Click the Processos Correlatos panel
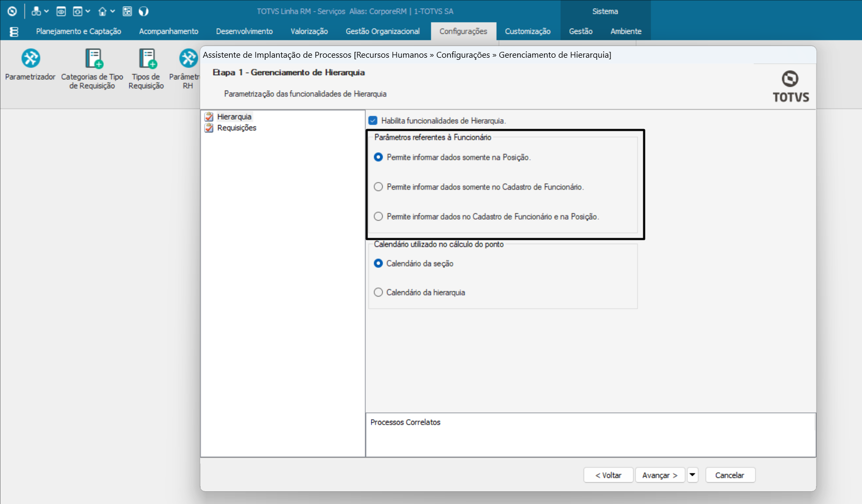 pos(590,435)
